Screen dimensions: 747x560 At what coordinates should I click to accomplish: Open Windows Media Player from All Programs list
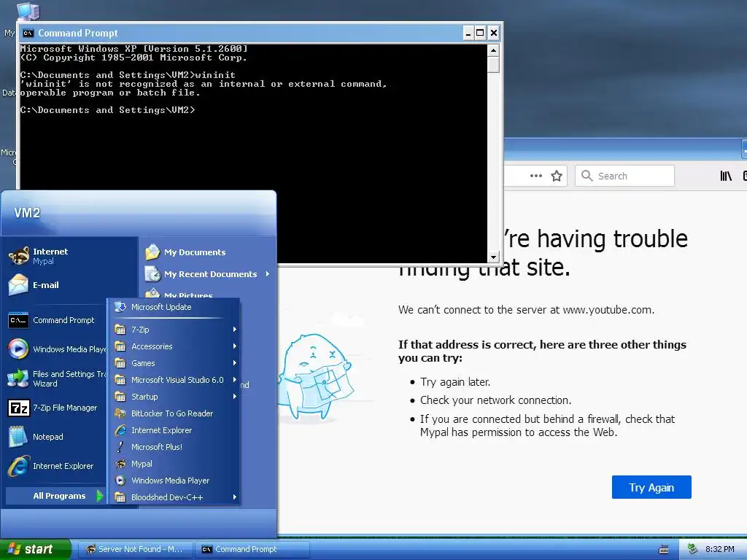tap(175, 481)
